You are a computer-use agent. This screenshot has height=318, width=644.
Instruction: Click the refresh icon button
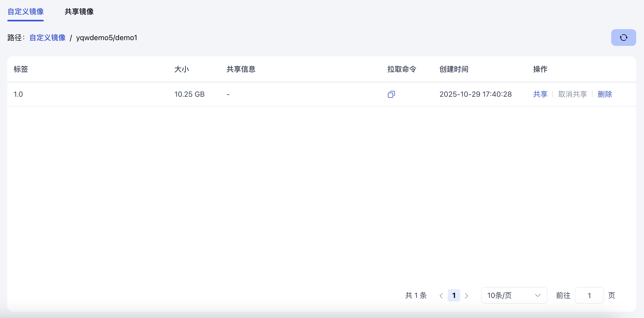[x=623, y=38]
